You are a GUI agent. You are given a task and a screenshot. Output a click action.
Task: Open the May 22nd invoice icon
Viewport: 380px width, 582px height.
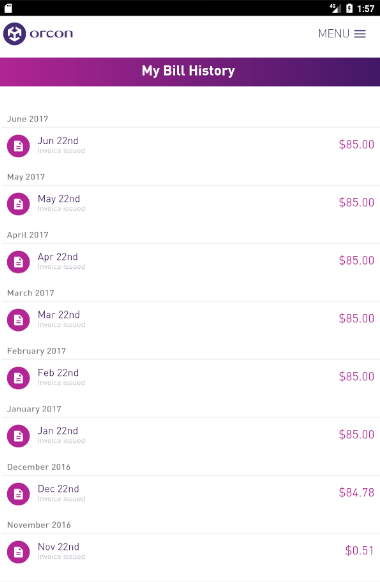(x=18, y=204)
